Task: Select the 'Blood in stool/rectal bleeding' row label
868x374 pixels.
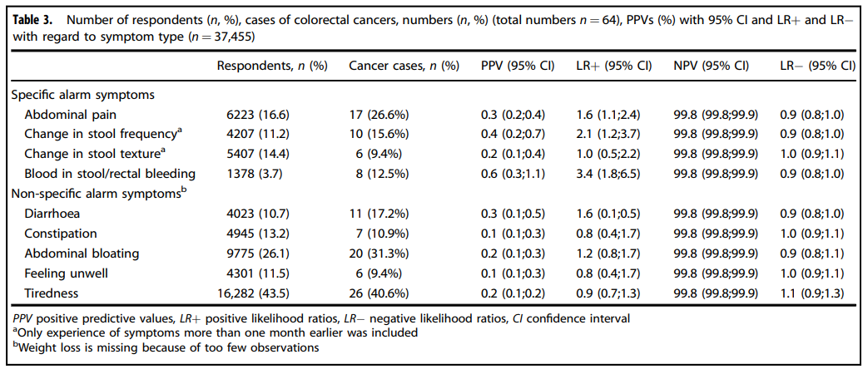Action: 110,174
